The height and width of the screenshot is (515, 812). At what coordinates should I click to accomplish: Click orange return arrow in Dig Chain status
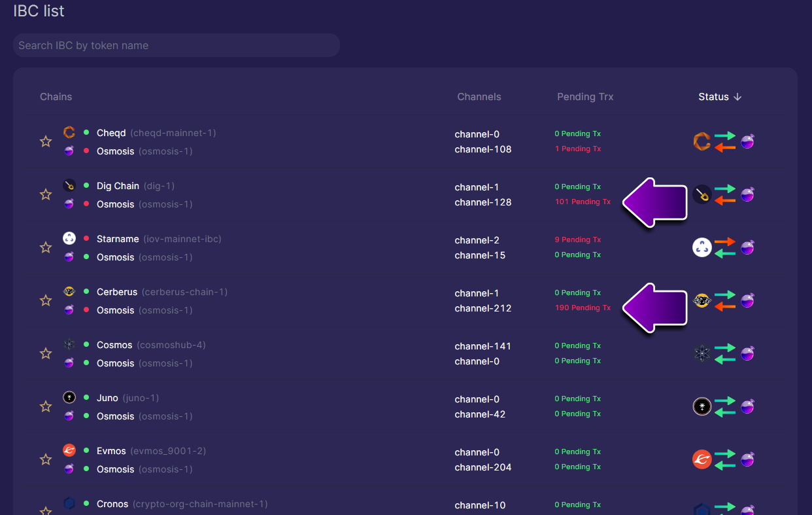(x=725, y=201)
